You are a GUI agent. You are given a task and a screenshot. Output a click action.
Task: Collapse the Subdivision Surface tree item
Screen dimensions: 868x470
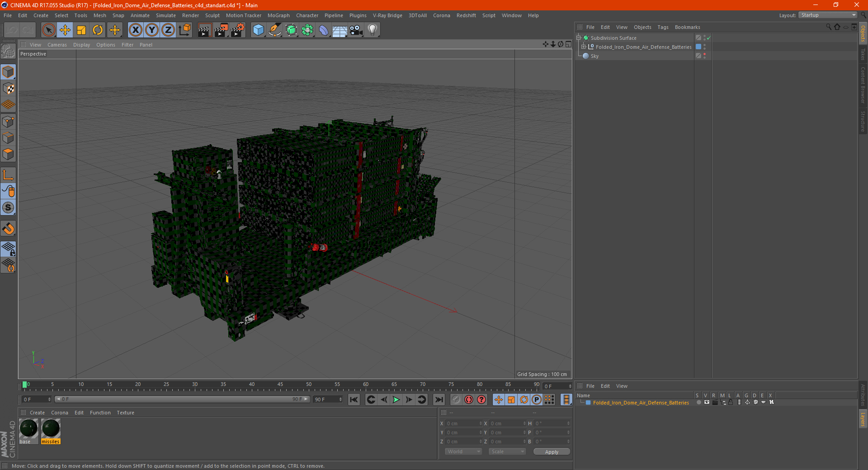click(x=578, y=38)
